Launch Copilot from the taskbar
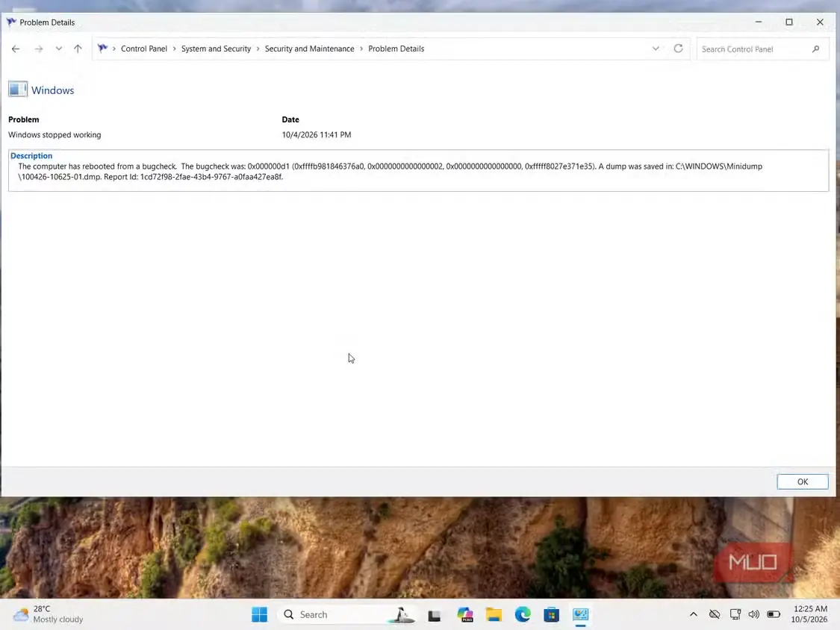This screenshot has width=840, height=630. [x=465, y=614]
